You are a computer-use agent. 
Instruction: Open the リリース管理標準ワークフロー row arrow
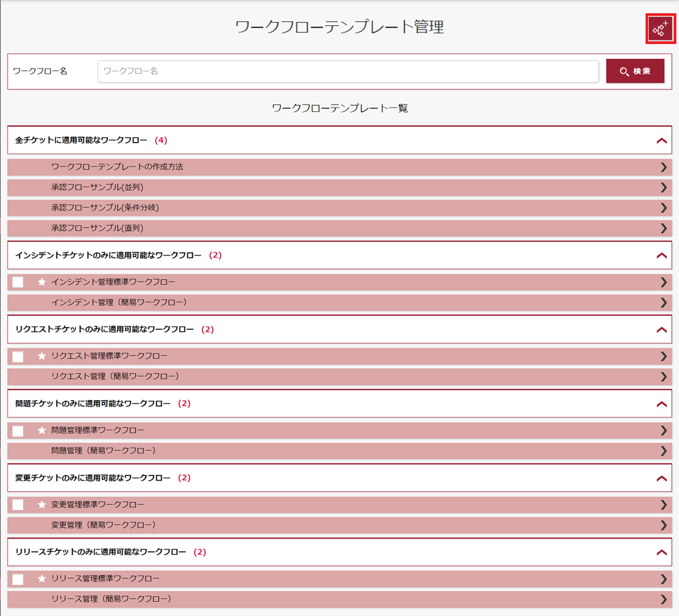point(664,579)
